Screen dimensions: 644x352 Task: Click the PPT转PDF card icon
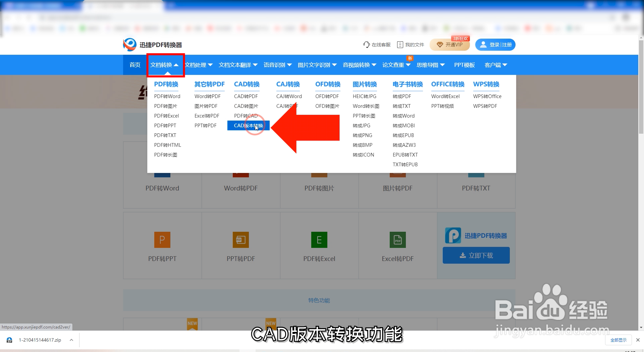coord(241,240)
